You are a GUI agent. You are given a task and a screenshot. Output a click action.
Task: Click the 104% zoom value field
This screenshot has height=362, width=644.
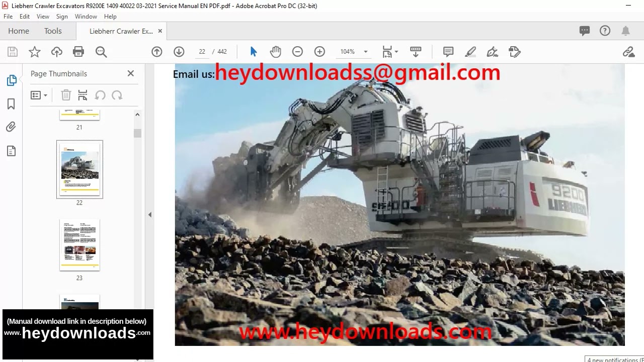click(347, 52)
